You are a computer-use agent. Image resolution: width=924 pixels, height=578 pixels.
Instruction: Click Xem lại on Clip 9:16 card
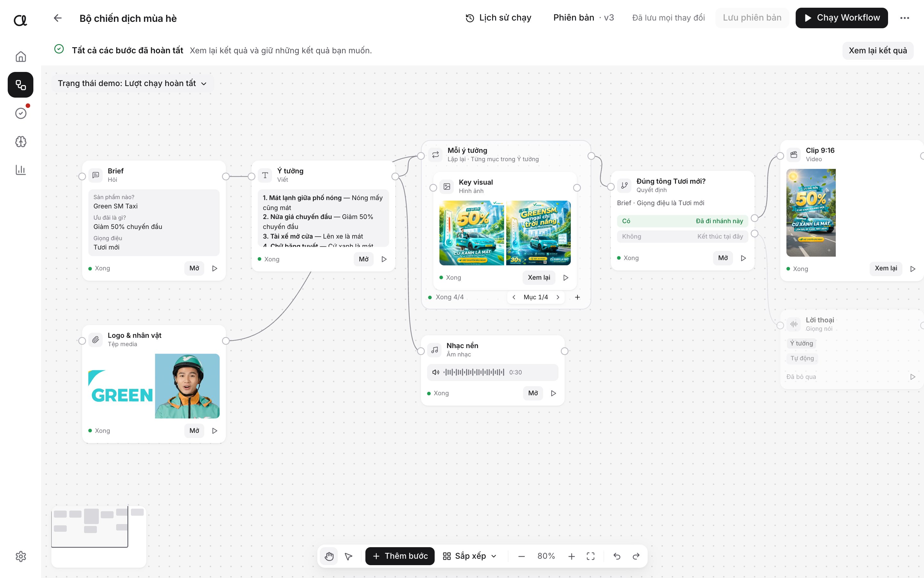tap(886, 268)
